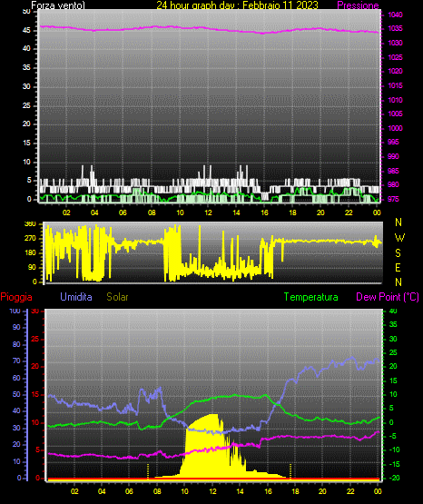Click the 45 wind speed axis value
This screenshot has width=423, height=504.
click(26, 30)
